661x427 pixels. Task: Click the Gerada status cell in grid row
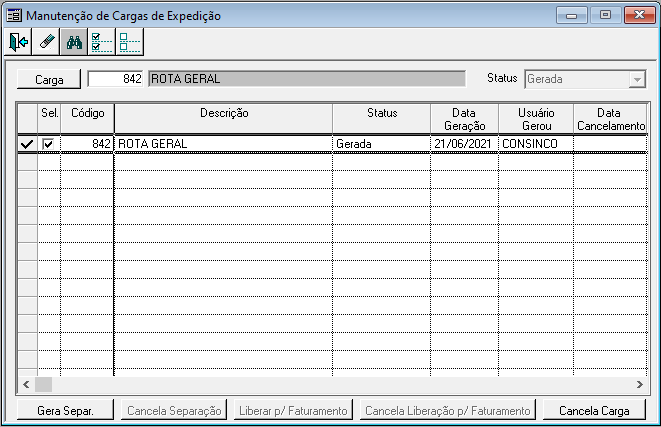(382, 144)
